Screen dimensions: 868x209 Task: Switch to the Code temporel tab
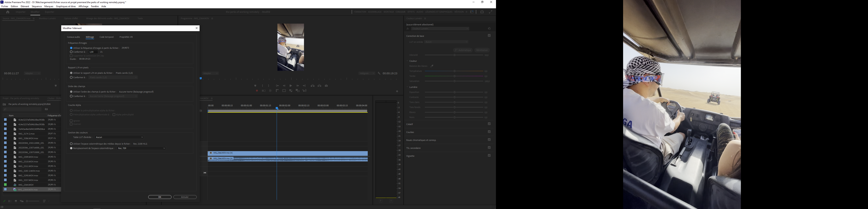click(107, 37)
